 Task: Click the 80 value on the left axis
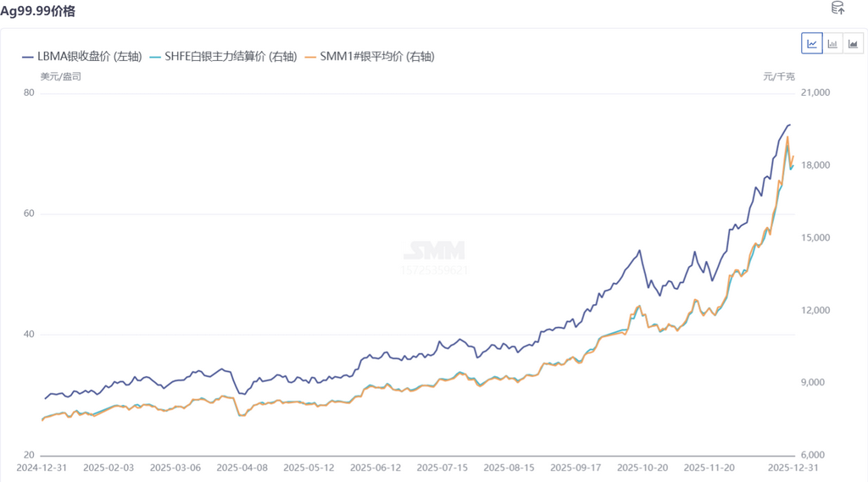[28, 92]
